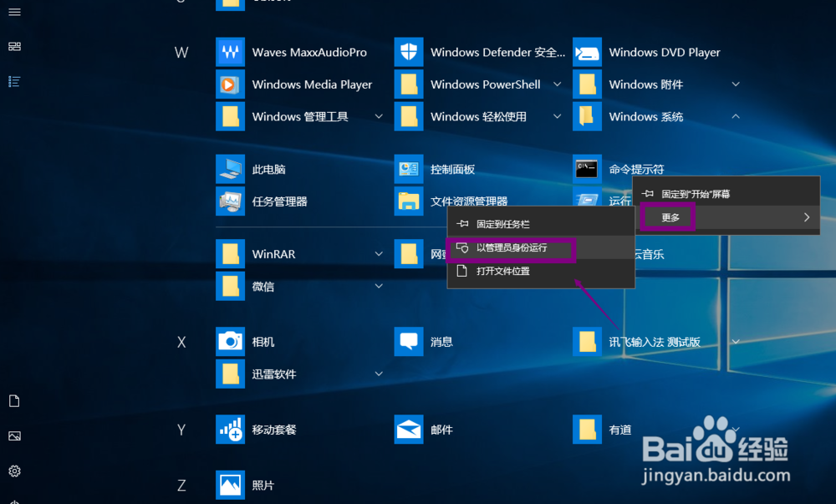The height and width of the screenshot is (504, 836).
Task: Open Windows DVD Player icon
Action: click(587, 52)
